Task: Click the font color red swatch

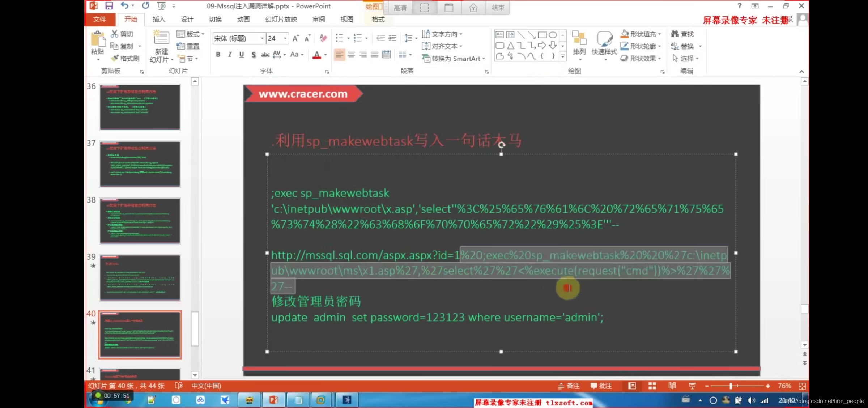Action: [x=317, y=55]
